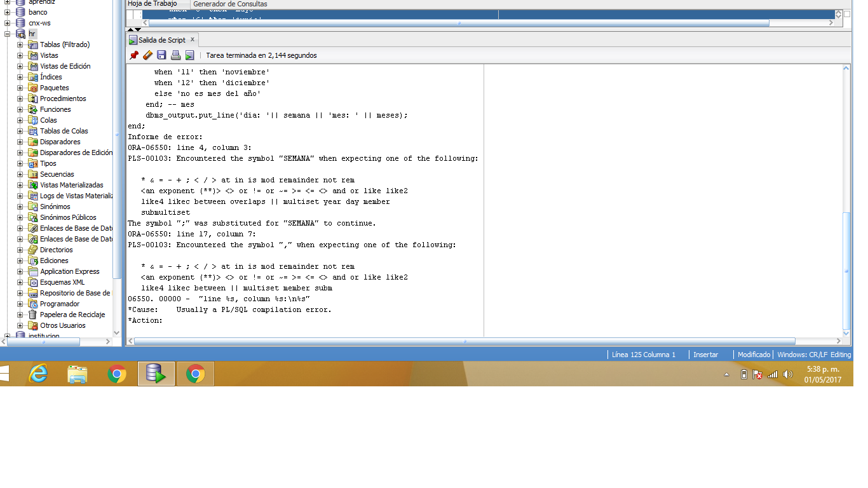The image size is (868, 488).
Task: Click the Modificado status bar entry
Action: (754, 355)
